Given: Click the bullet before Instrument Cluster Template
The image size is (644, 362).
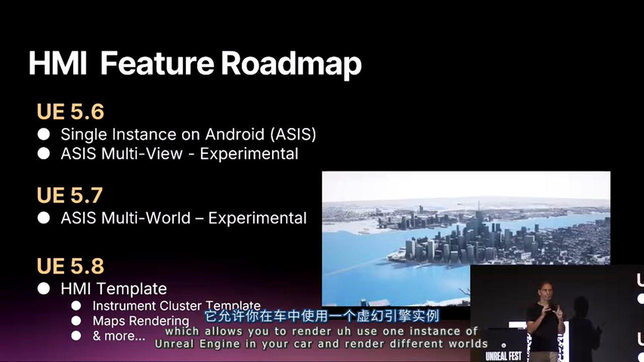Looking at the screenshot, I should 76,306.
